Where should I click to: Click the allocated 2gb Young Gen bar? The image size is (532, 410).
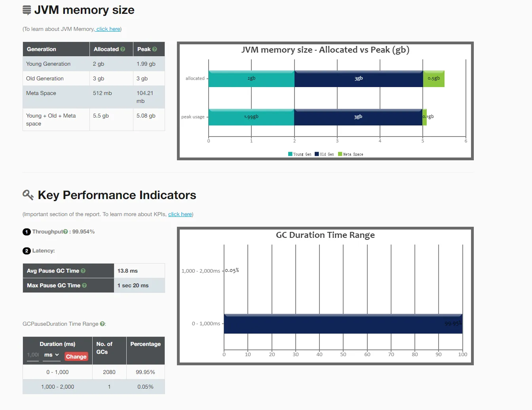click(251, 79)
